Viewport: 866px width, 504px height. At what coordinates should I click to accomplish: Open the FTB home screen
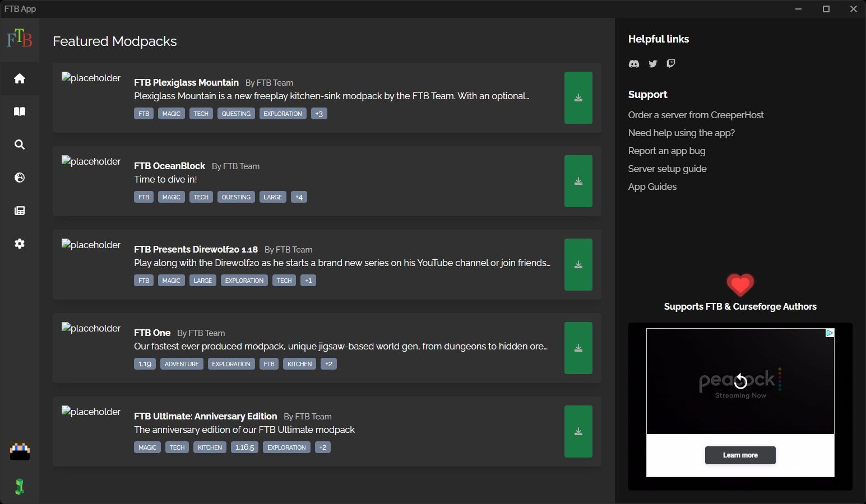tap(20, 78)
